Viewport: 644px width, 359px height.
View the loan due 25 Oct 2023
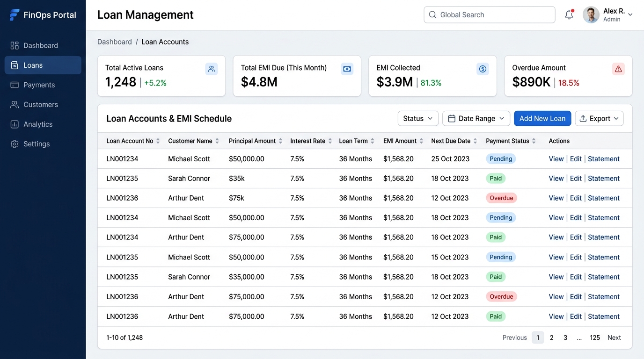556,159
